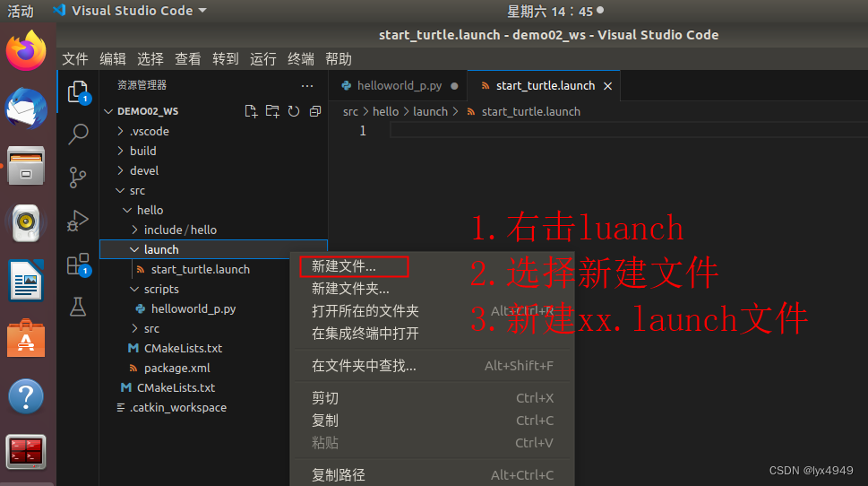Open the Search view in activity bar
This screenshot has width=868, height=486.
[x=78, y=135]
